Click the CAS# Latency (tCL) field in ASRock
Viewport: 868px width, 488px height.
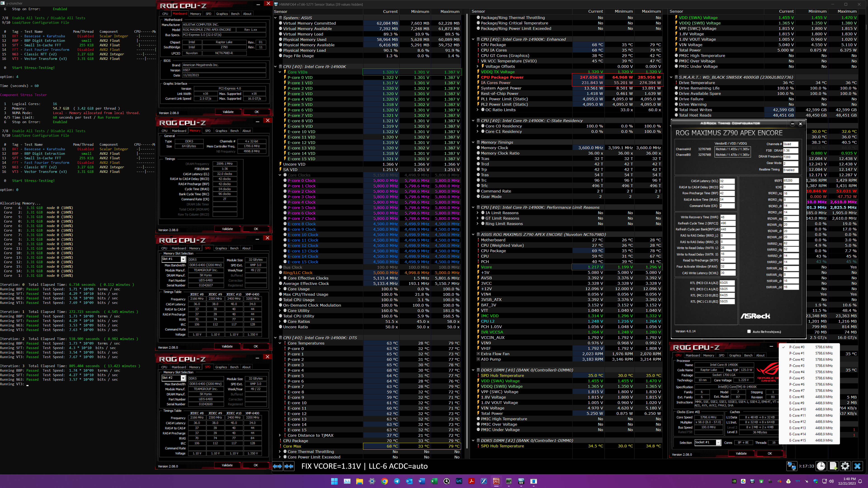(727, 181)
